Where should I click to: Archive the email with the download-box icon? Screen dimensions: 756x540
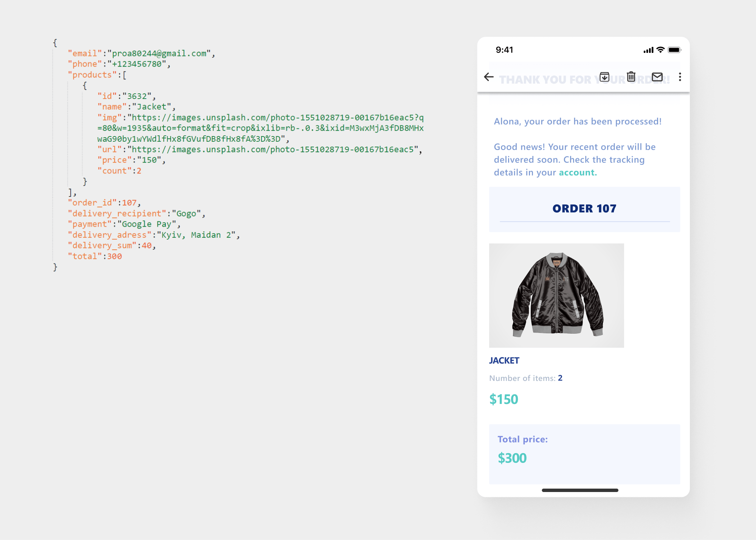pos(604,77)
